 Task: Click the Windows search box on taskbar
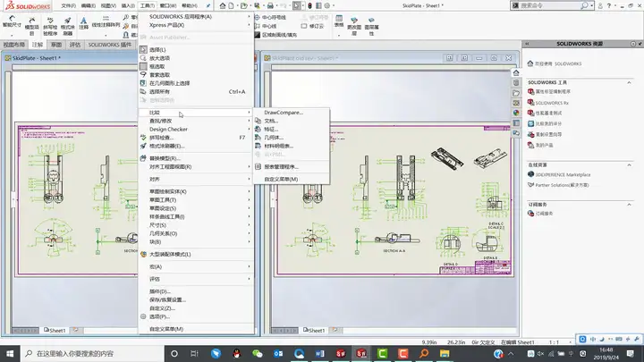tap(91, 353)
